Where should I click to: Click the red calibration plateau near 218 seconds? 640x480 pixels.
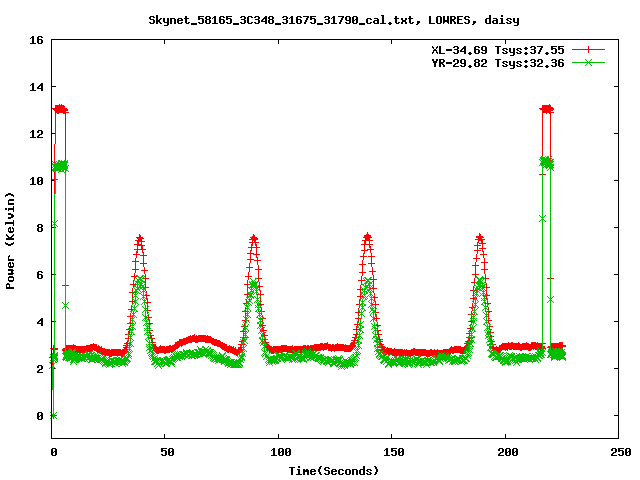[547, 109]
